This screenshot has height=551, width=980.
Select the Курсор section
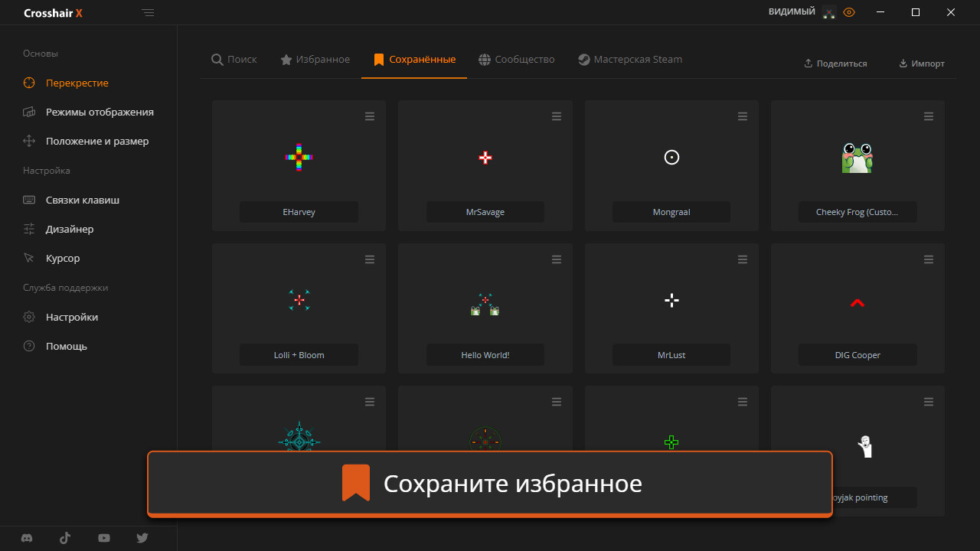point(62,258)
